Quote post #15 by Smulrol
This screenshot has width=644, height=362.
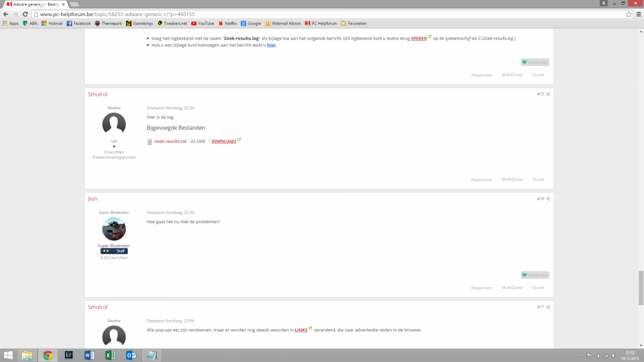tap(538, 180)
